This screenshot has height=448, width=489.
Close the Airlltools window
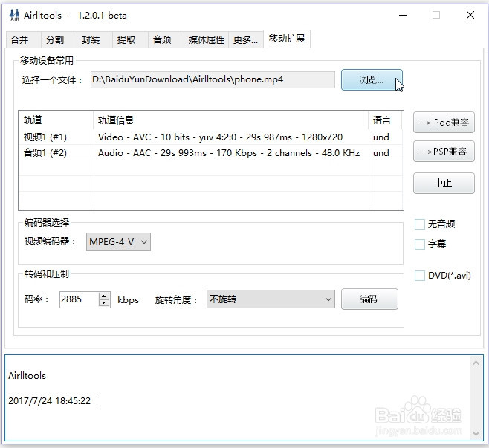click(470, 15)
